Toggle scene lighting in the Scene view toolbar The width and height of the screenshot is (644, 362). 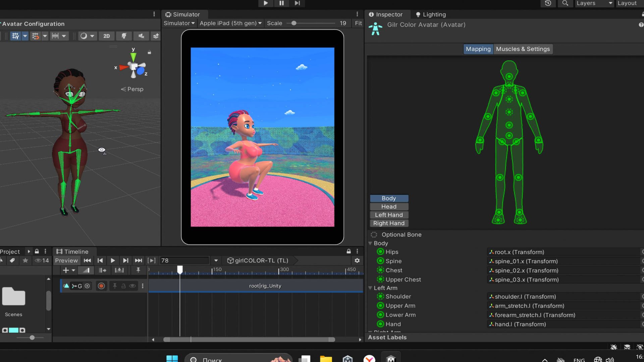pos(124,36)
